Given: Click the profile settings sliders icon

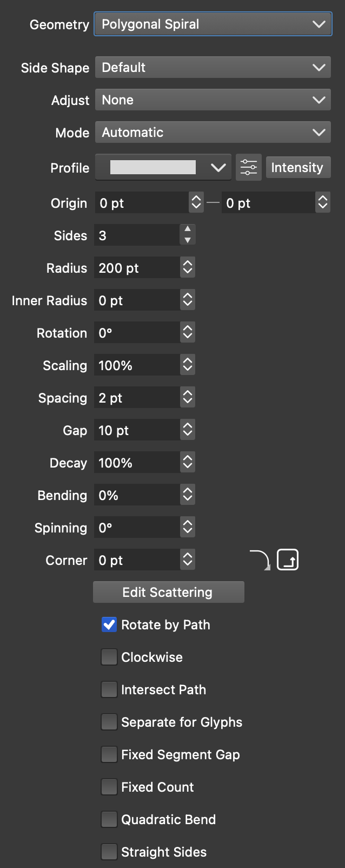Looking at the screenshot, I should (249, 167).
